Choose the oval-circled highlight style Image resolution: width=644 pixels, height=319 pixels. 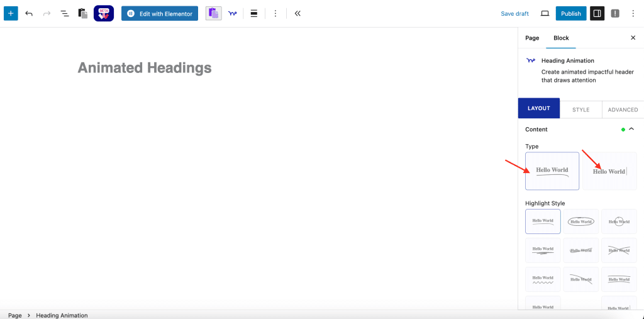[580, 221]
